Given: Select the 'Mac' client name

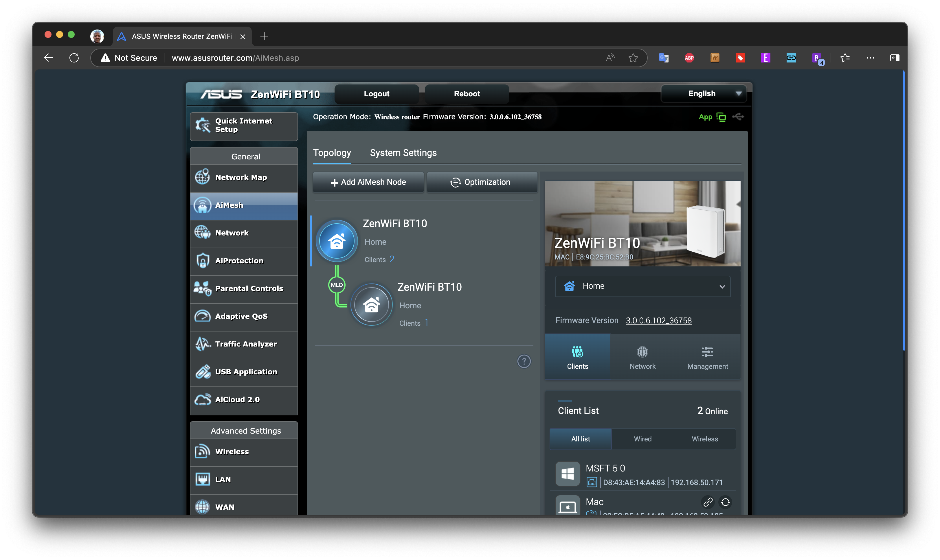Looking at the screenshot, I should tap(594, 502).
